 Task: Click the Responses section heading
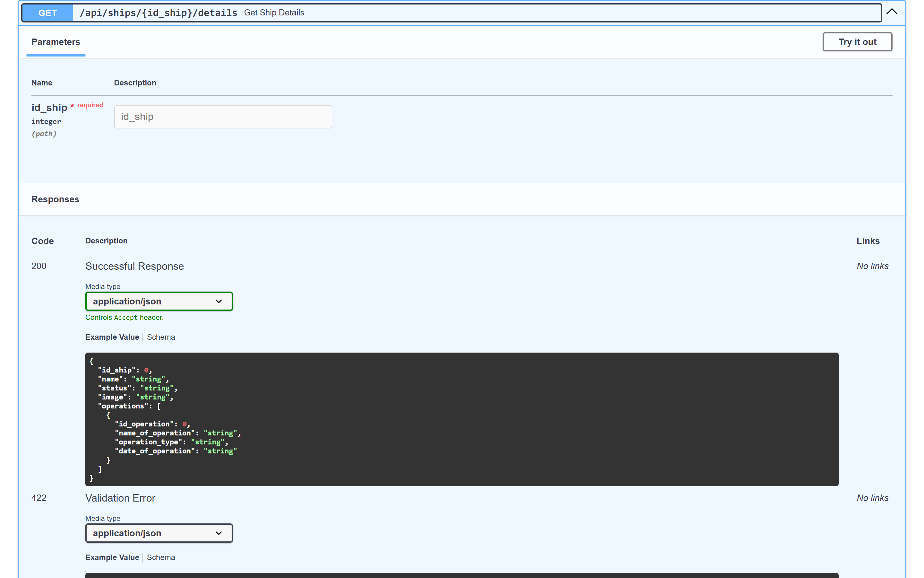tap(56, 199)
